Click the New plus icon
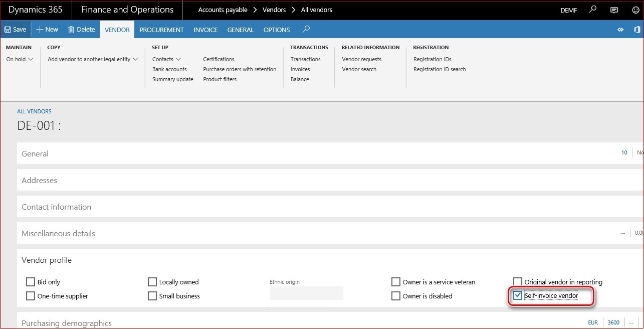 pyautogui.click(x=40, y=30)
